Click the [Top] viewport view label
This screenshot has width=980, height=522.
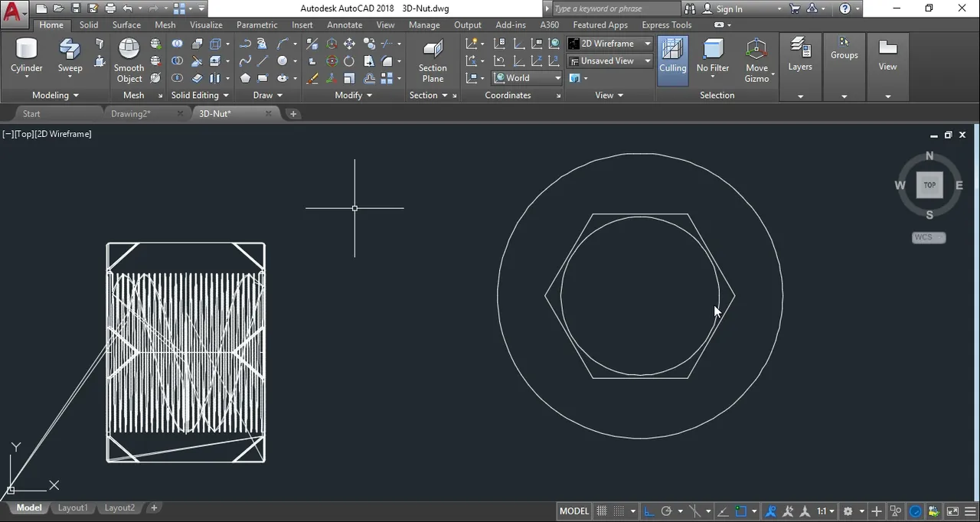(23, 134)
